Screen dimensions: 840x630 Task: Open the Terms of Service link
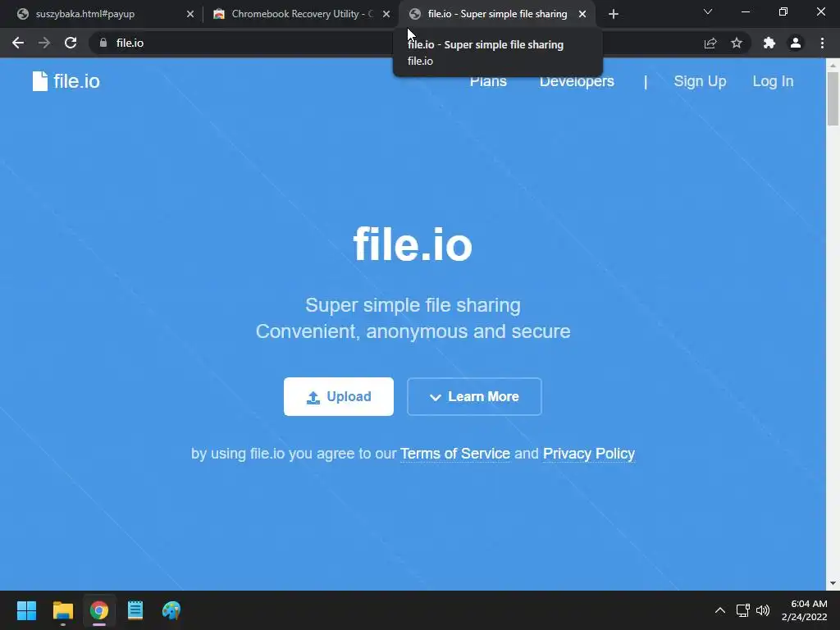[x=454, y=454]
